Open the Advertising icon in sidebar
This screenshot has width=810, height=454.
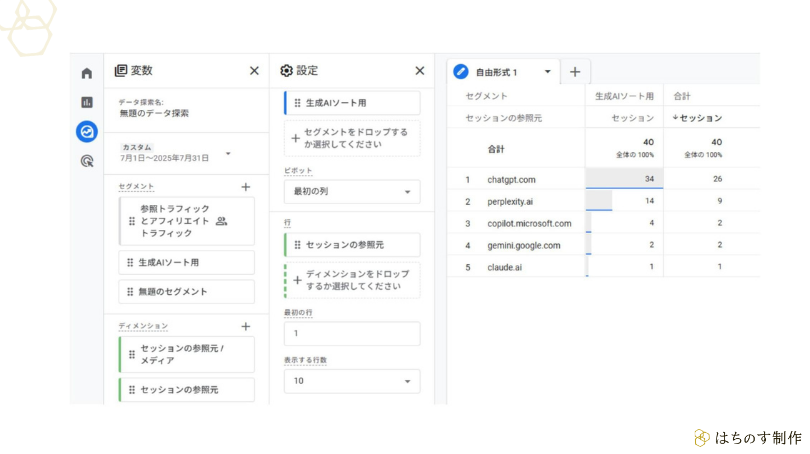pyautogui.click(x=87, y=161)
